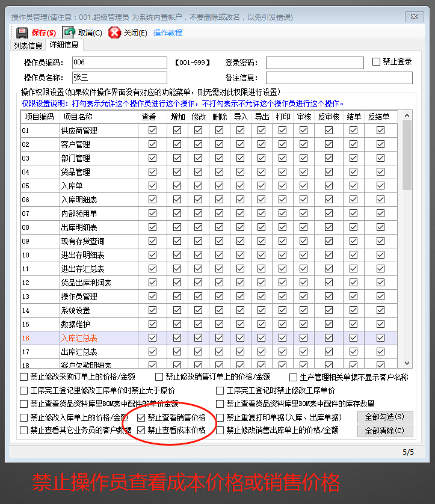Enable the 禁止登录 checkbox
The image size is (435, 504).
click(x=376, y=61)
